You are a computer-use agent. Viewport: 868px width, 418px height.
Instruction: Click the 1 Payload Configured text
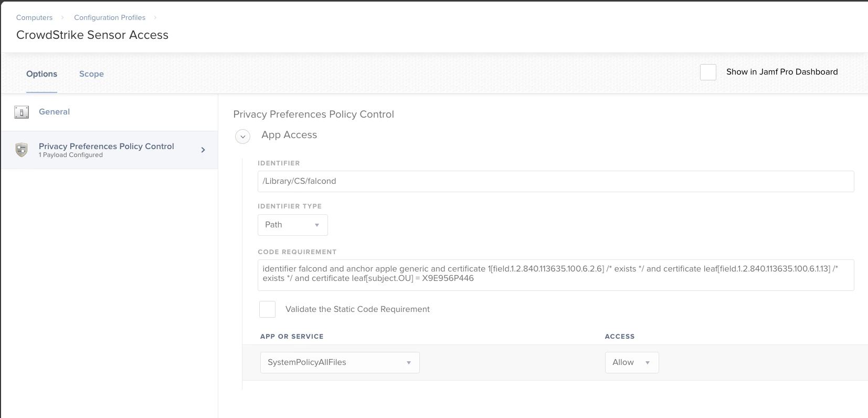[x=71, y=155]
